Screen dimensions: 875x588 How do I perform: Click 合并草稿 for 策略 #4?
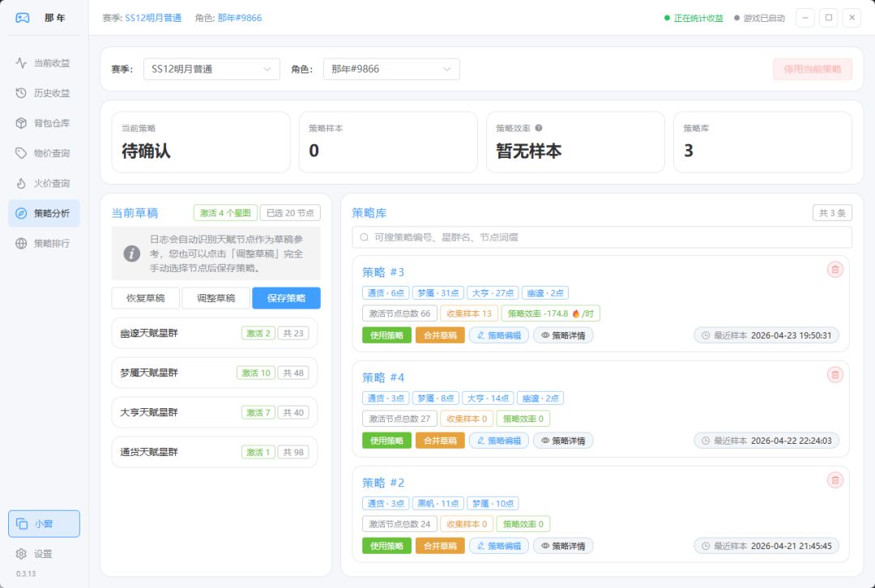coord(440,441)
